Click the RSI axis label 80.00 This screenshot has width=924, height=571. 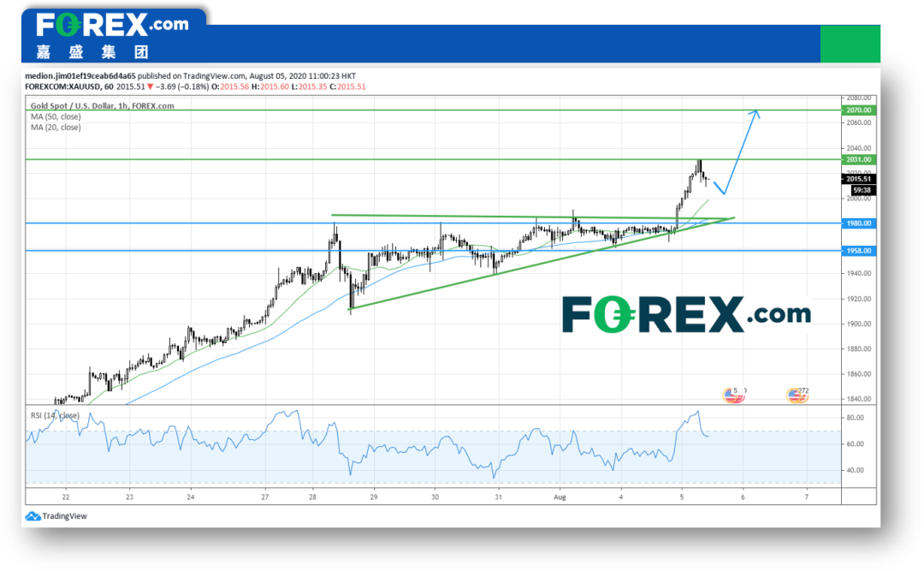click(x=855, y=418)
